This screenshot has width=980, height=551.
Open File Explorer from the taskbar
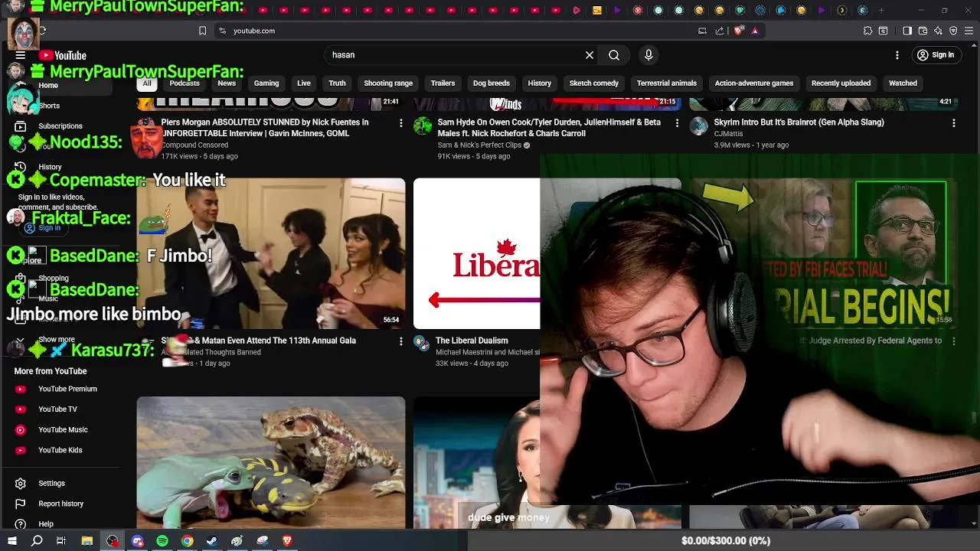pyautogui.click(x=87, y=541)
